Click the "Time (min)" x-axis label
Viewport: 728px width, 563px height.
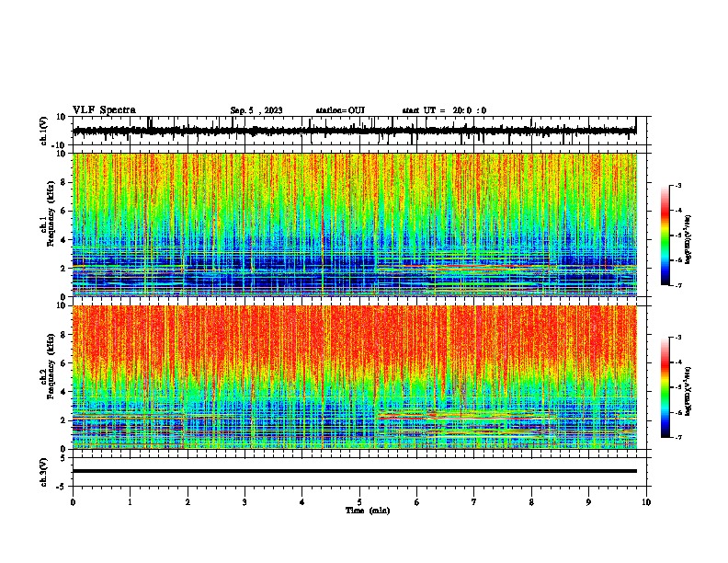pyautogui.click(x=368, y=511)
